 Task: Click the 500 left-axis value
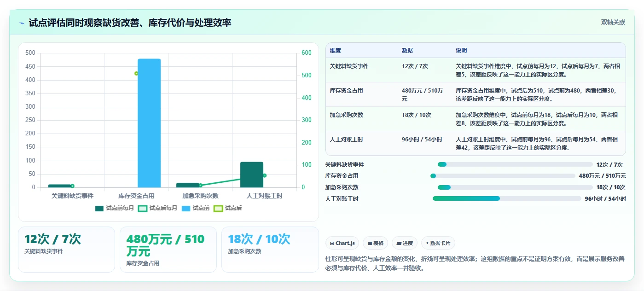[30, 53]
